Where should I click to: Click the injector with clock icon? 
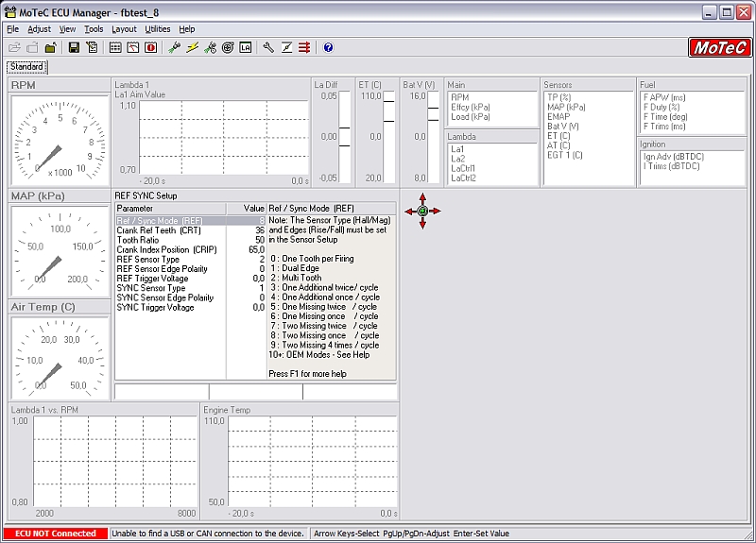point(210,48)
